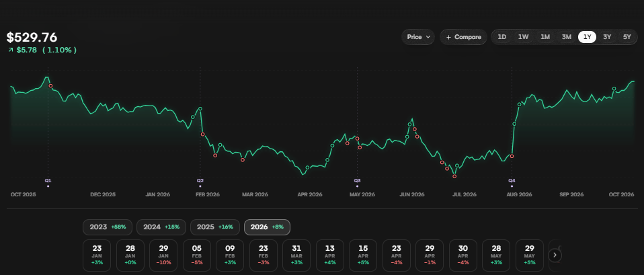Click the OCT 2026 axis label
The width and height of the screenshot is (644, 275).
[x=622, y=194]
